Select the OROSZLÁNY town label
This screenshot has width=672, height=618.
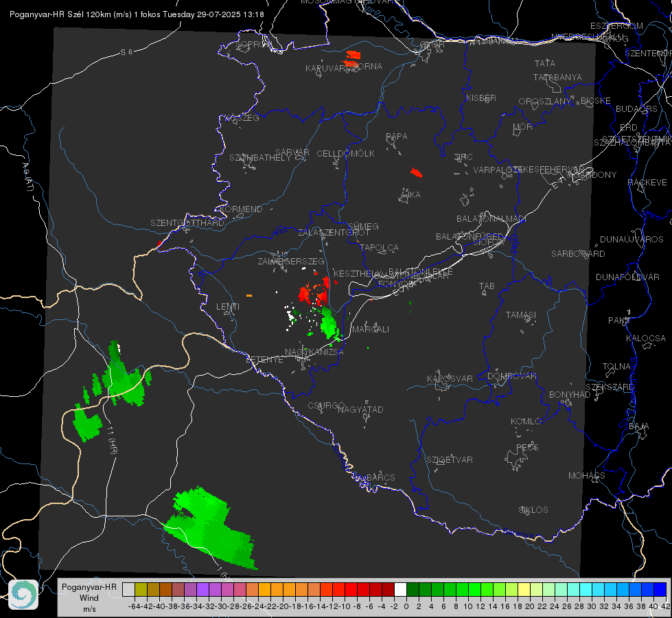(545, 102)
